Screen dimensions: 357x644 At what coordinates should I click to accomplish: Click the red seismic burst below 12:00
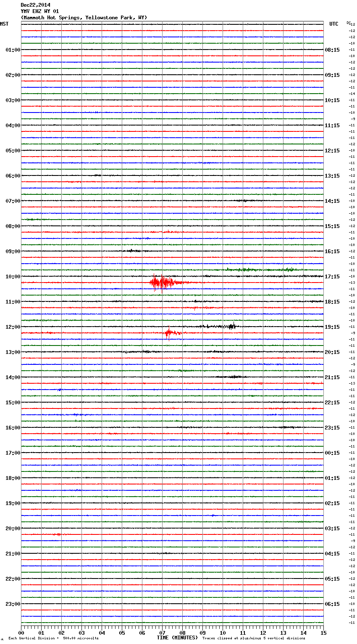pyautogui.click(x=172, y=333)
